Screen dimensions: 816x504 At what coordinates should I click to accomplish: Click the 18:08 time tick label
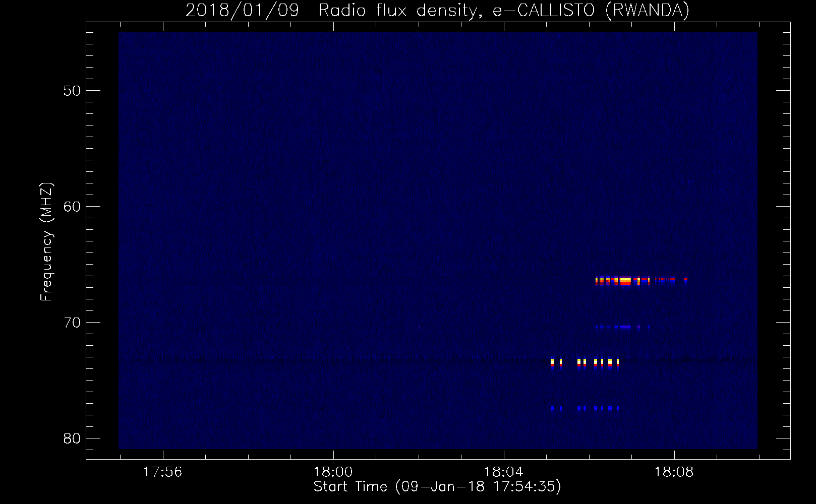click(x=674, y=472)
